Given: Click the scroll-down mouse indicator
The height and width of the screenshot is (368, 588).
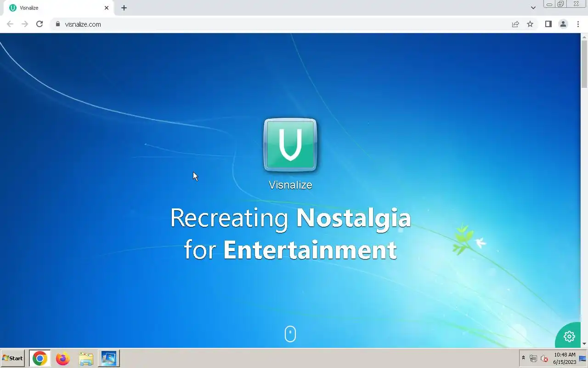Looking at the screenshot, I should [x=290, y=334].
